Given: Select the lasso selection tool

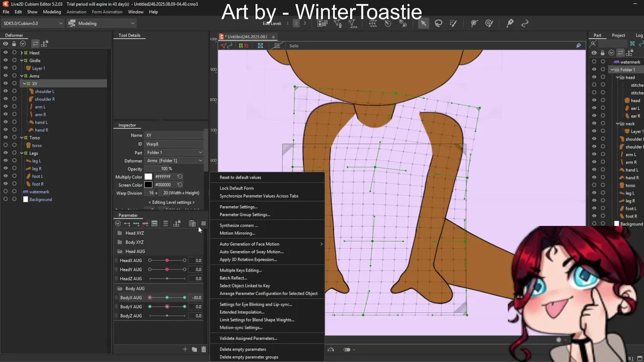Looking at the screenshot, I should 438,23.
